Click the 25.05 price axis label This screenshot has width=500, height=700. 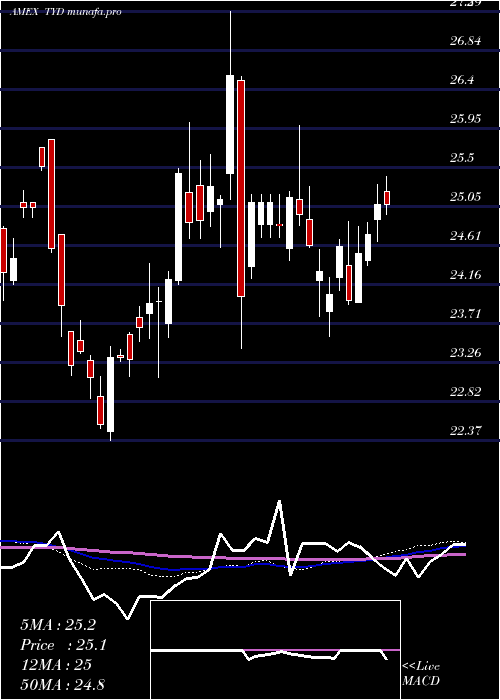pyautogui.click(x=466, y=197)
